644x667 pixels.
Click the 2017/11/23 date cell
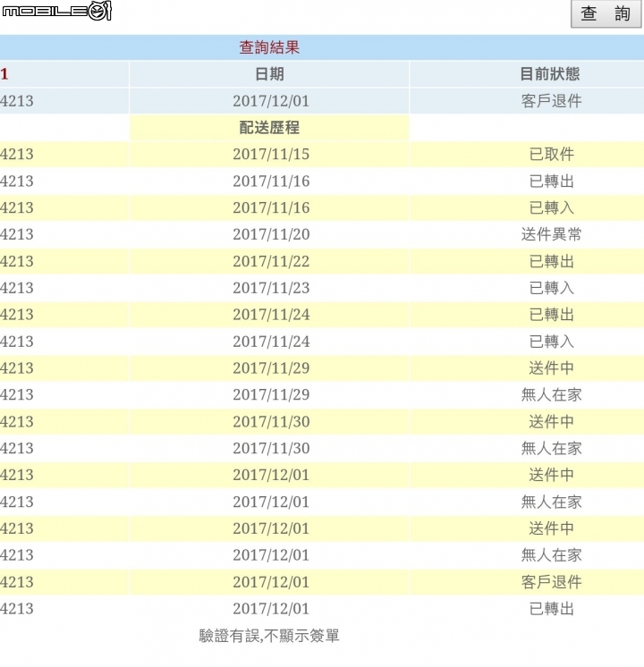coord(271,288)
